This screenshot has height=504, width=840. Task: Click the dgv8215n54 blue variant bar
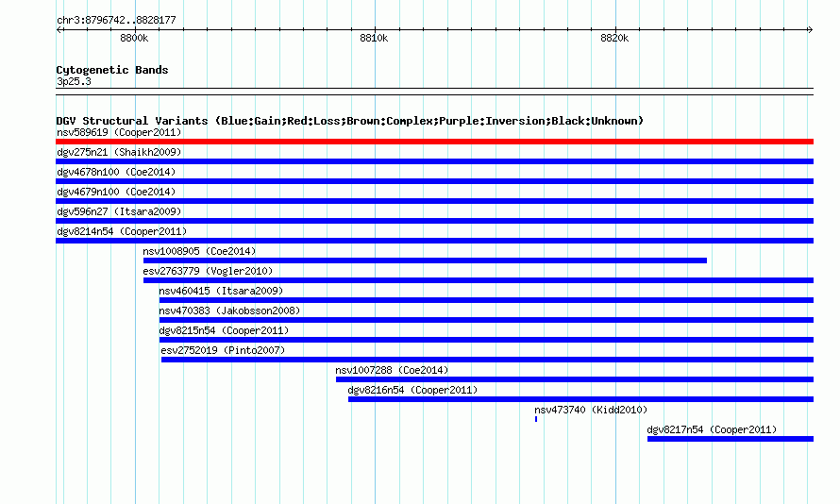point(486,340)
